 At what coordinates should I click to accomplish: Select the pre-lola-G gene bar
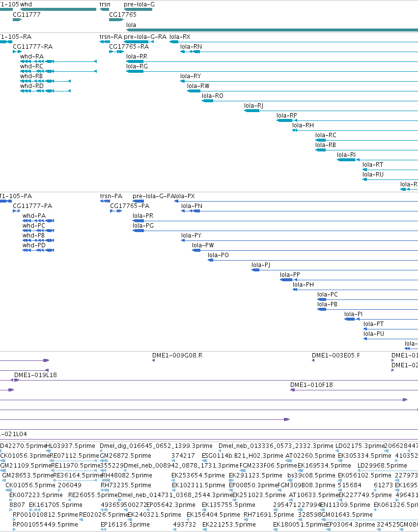138,9
